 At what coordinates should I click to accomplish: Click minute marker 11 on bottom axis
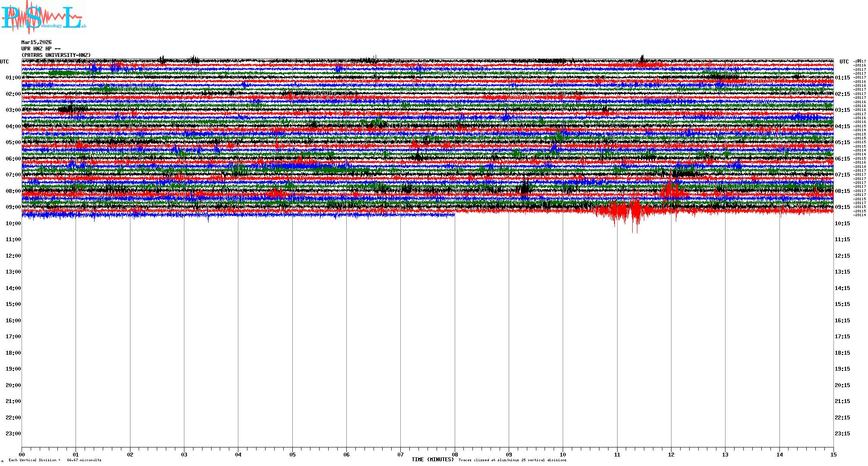pyautogui.click(x=617, y=454)
